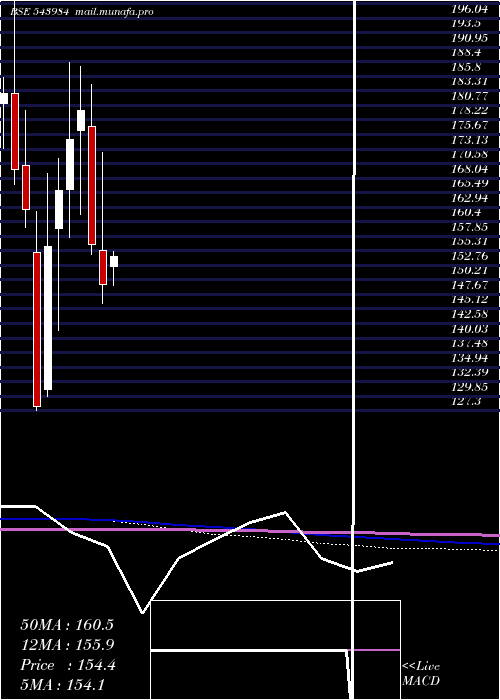Select the 12MA : 155.9 readout
This screenshot has width=500, height=700.
click(67, 645)
